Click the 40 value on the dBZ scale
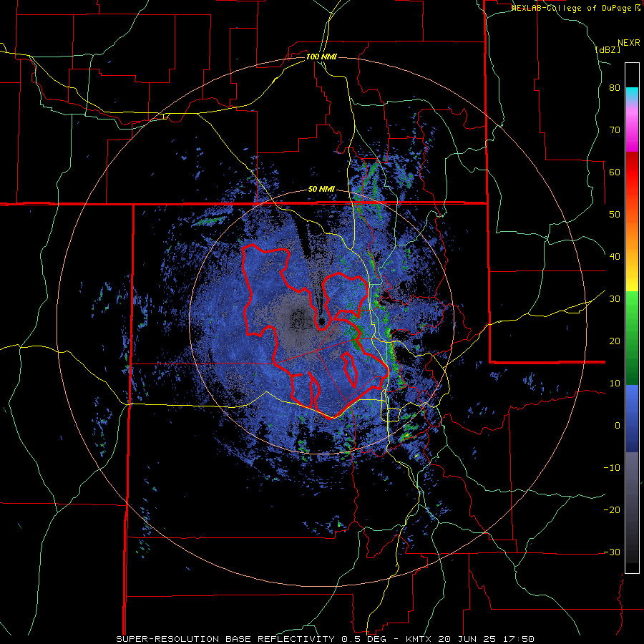644x644 pixels. [615, 257]
